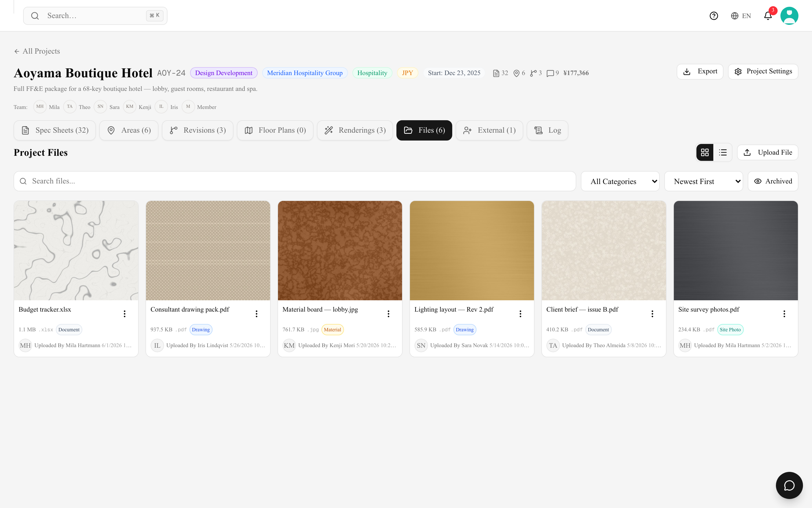Open options menu for Budget tracker.xlsx

pos(125,314)
